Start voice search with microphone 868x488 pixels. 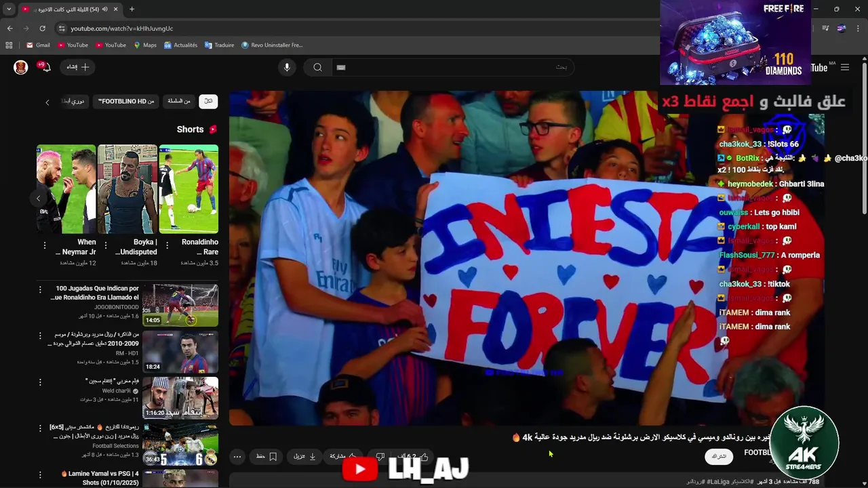coord(287,67)
